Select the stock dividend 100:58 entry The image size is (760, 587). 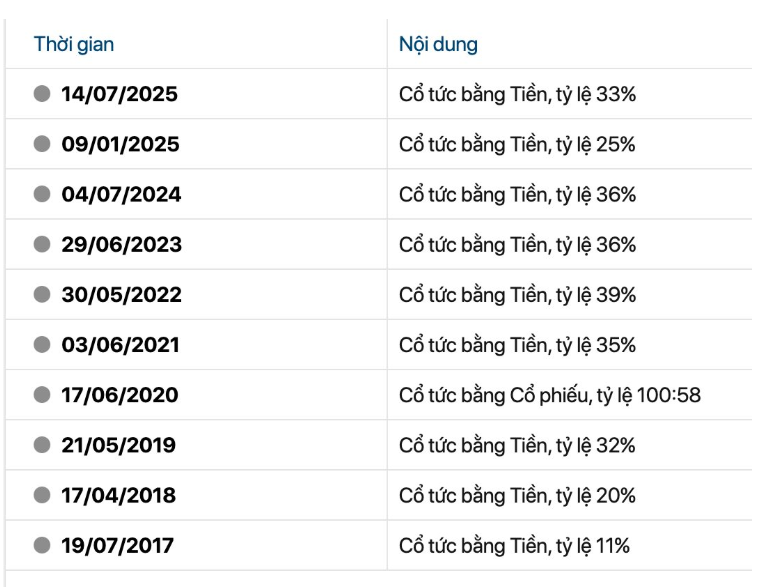pyautogui.click(x=550, y=396)
